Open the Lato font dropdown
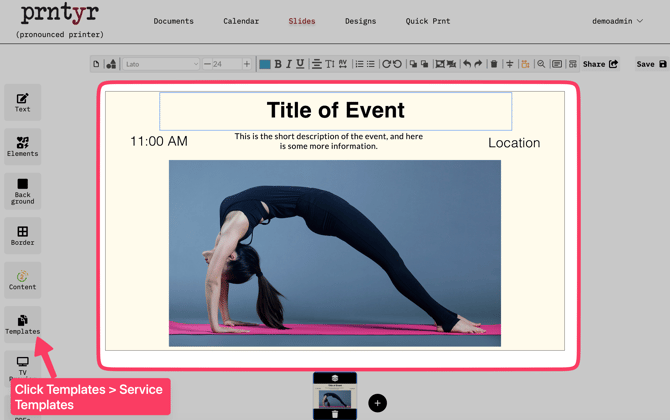The height and width of the screenshot is (420, 670). pyautogui.click(x=161, y=64)
